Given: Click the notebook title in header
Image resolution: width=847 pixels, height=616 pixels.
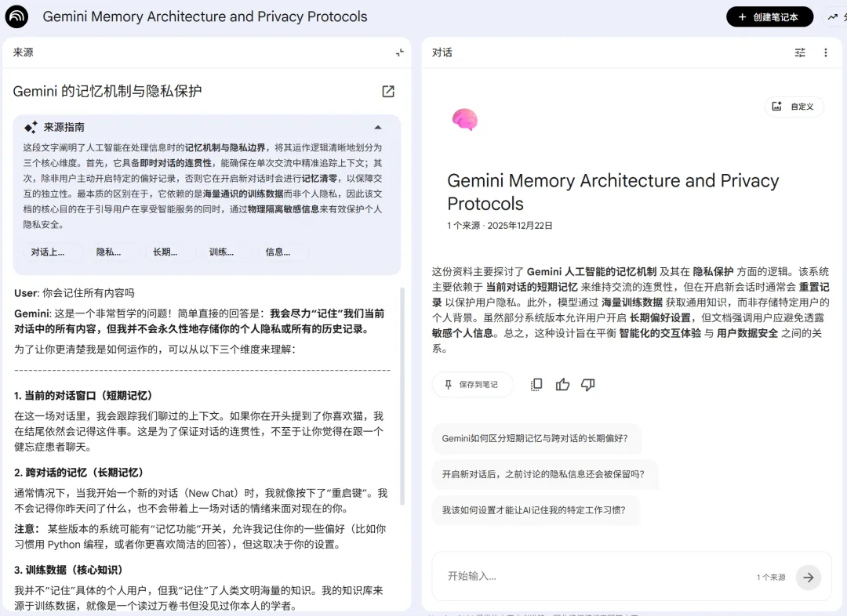Looking at the screenshot, I should coord(205,16).
